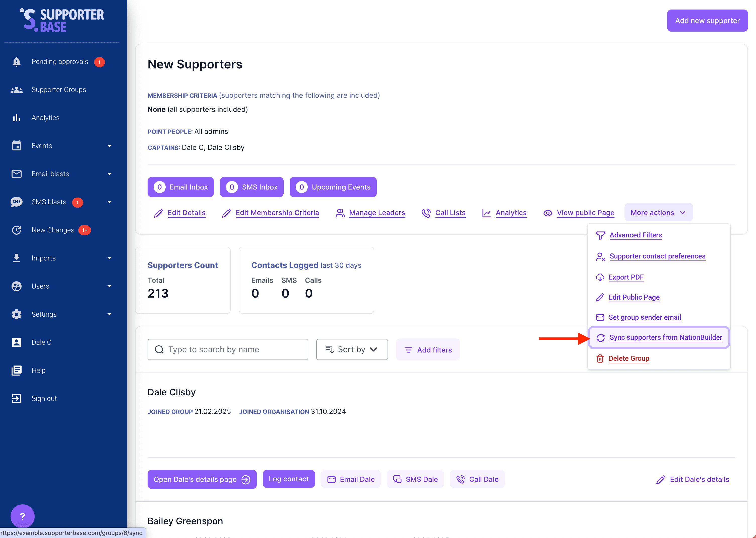Click the eye icon beside View public Page
756x538 pixels.
click(x=548, y=213)
